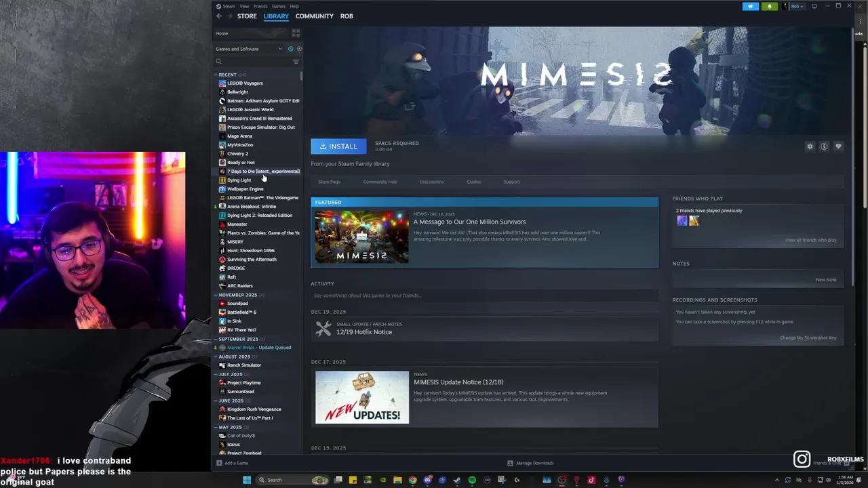Select Marvel Rivals - Update Queued entry
This screenshot has width=868, height=488.
point(258,348)
